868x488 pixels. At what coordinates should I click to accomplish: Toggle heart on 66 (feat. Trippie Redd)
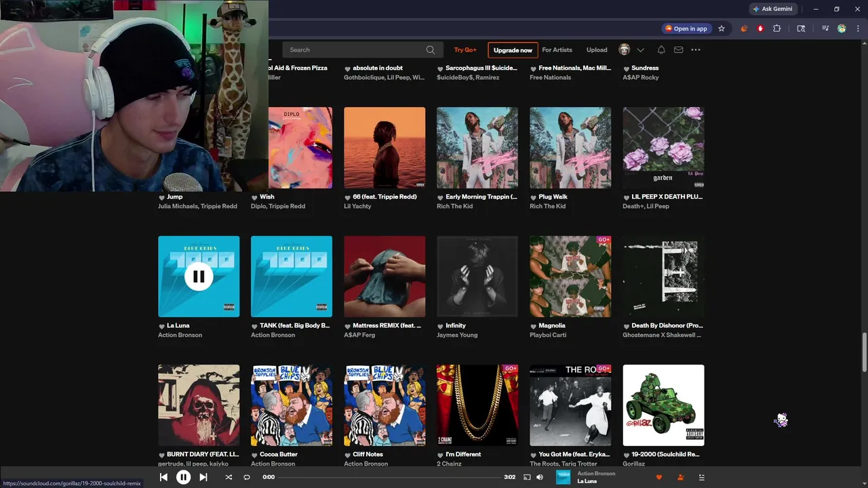click(x=347, y=197)
